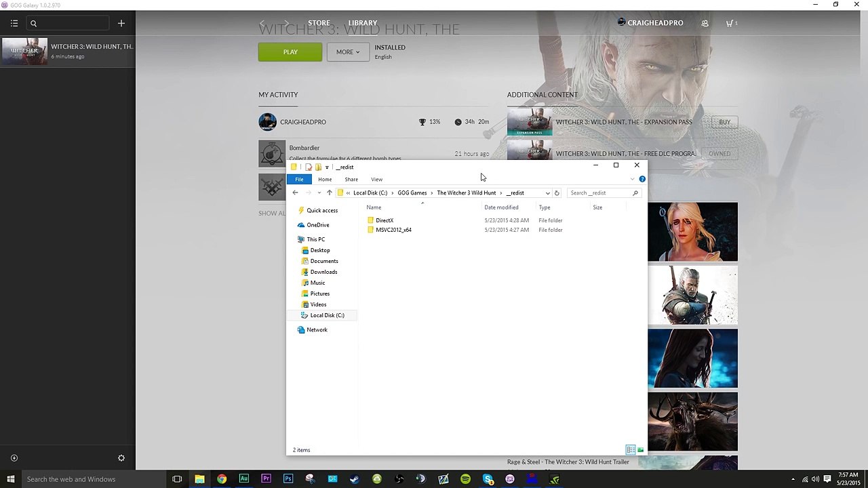Open Customize Quick Access Toolbar dropdown
Screen dimensions: 868x488
[327, 167]
